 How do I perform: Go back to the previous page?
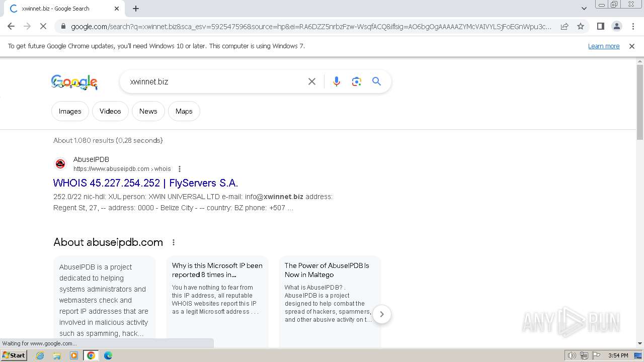(x=11, y=26)
